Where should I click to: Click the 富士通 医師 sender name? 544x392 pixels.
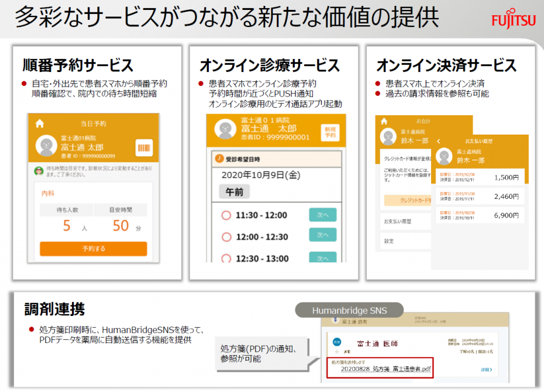[377, 344]
